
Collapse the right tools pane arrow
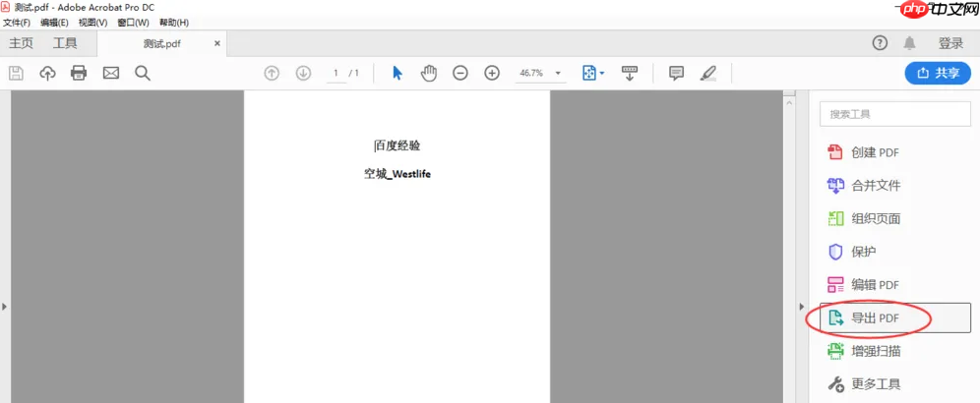coord(803,306)
